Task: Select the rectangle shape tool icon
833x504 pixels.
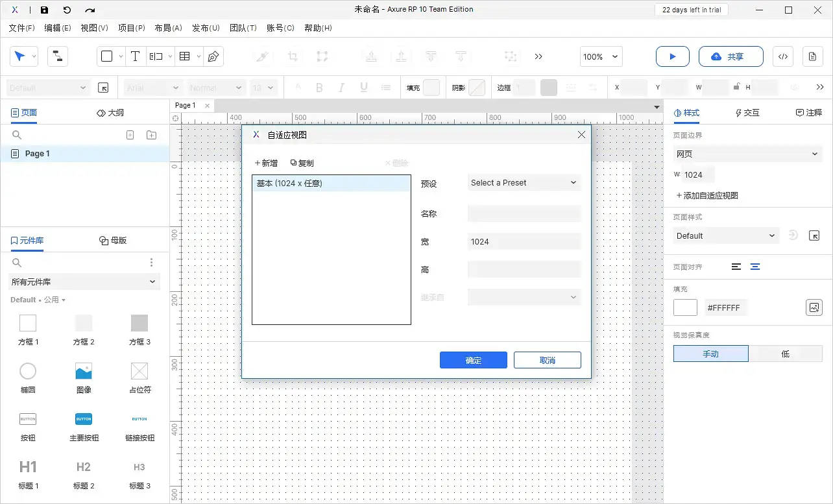Action: [106, 56]
